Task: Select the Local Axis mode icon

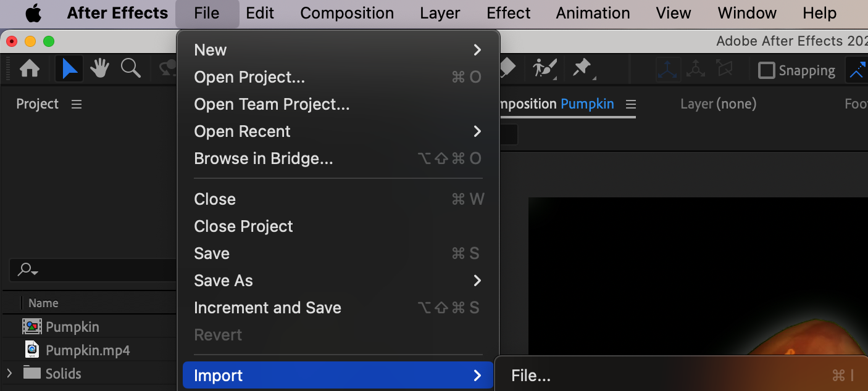Action: (667, 70)
